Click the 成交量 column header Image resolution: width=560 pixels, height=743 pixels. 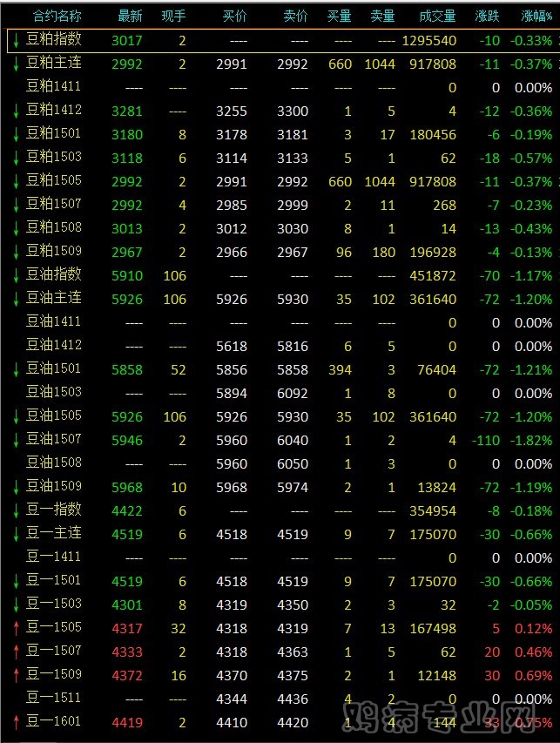[x=437, y=16]
